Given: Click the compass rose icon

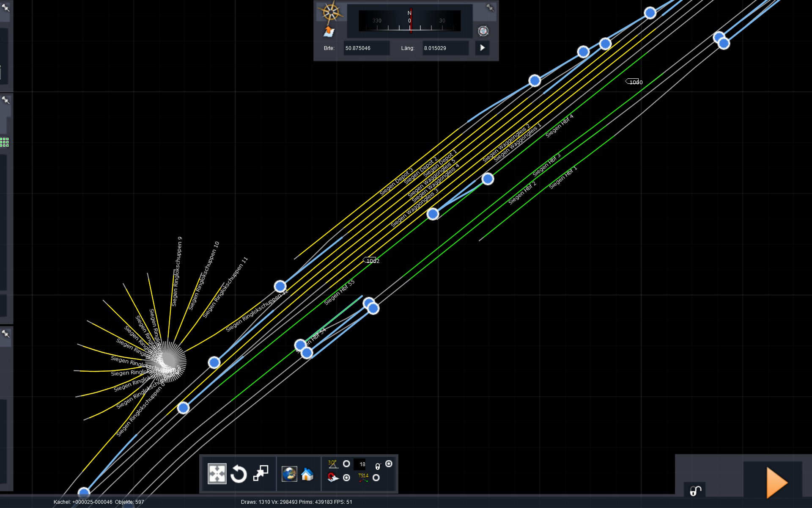Looking at the screenshot, I should point(331,12).
